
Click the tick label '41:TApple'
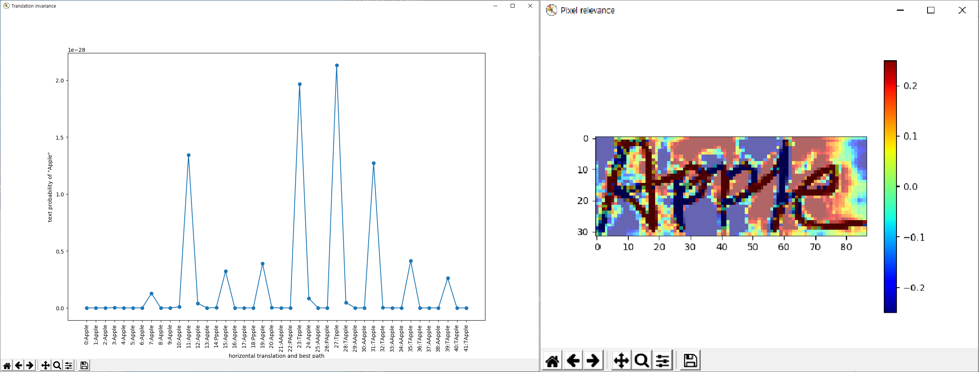click(x=466, y=338)
